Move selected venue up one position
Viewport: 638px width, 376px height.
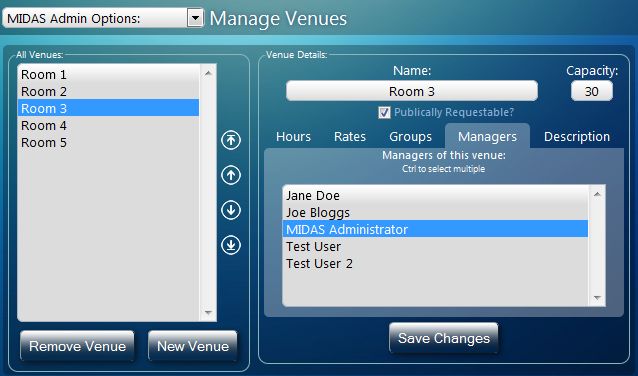point(231,175)
